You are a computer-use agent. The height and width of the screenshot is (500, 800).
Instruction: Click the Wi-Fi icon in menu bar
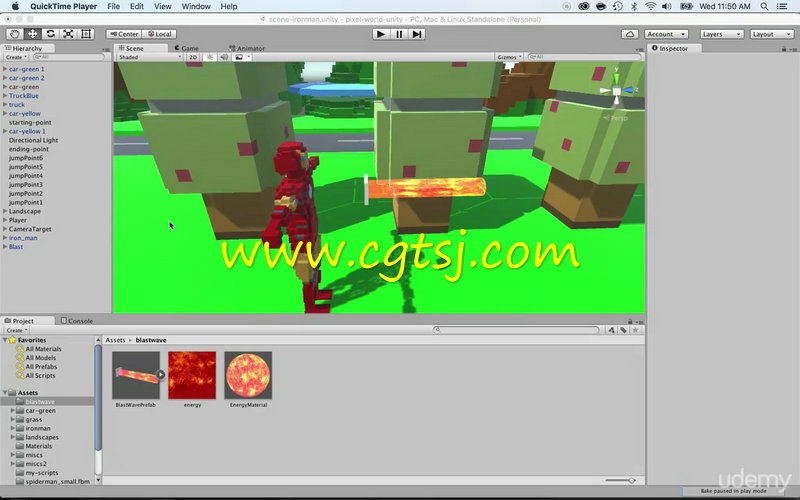[650, 6]
